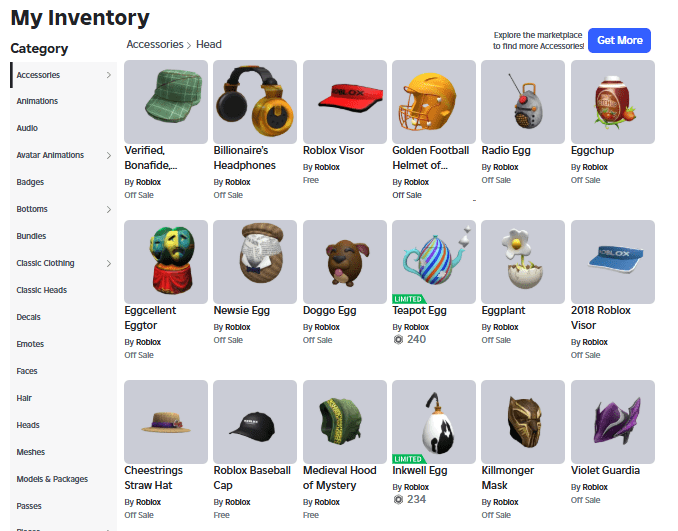Screen dimensions: 678x531
Task: Expand the Bottoms category arrow
Action: tap(109, 209)
